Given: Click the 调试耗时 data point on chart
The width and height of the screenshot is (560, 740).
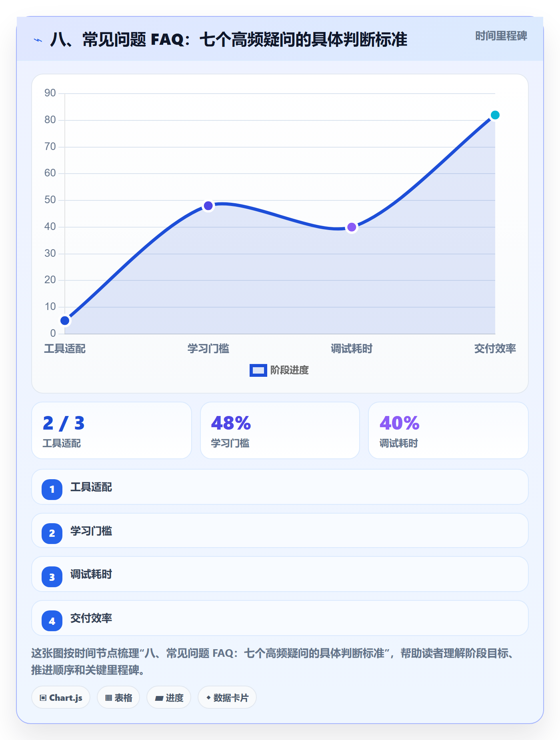Looking at the screenshot, I should pyautogui.click(x=352, y=227).
